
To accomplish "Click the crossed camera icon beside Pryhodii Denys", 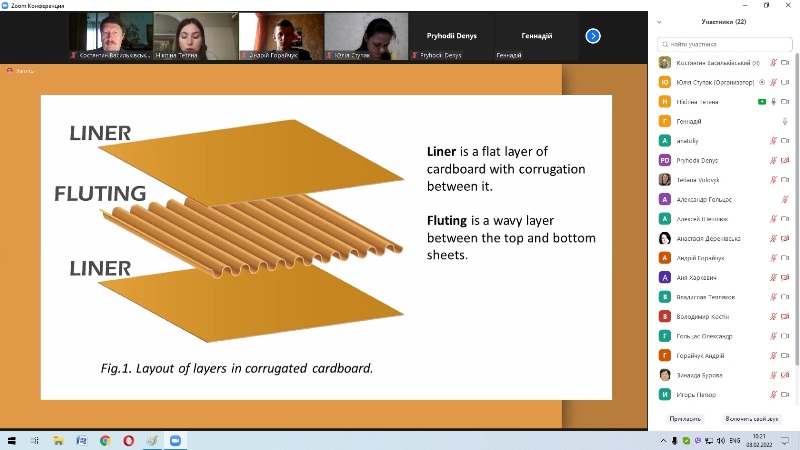I will coord(785,160).
